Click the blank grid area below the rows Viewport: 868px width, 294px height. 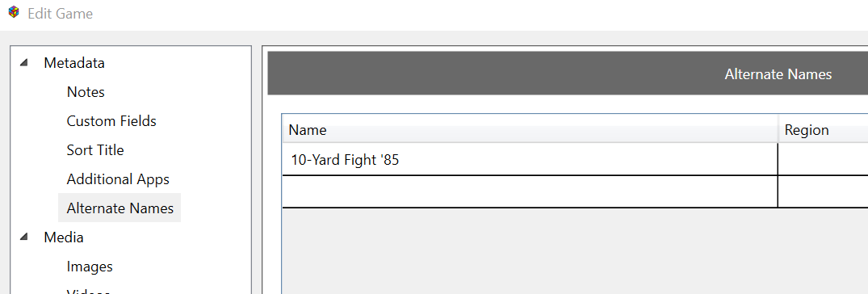pos(575,251)
